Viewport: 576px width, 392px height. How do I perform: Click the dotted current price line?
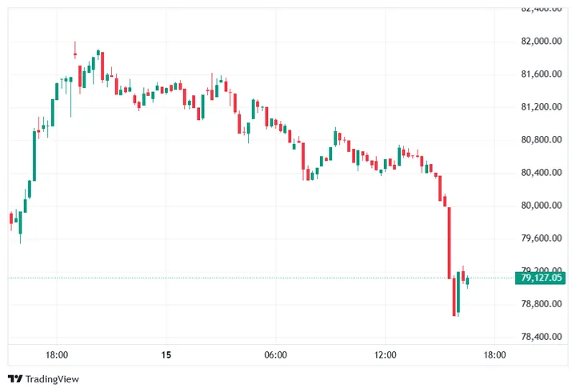[261, 278]
